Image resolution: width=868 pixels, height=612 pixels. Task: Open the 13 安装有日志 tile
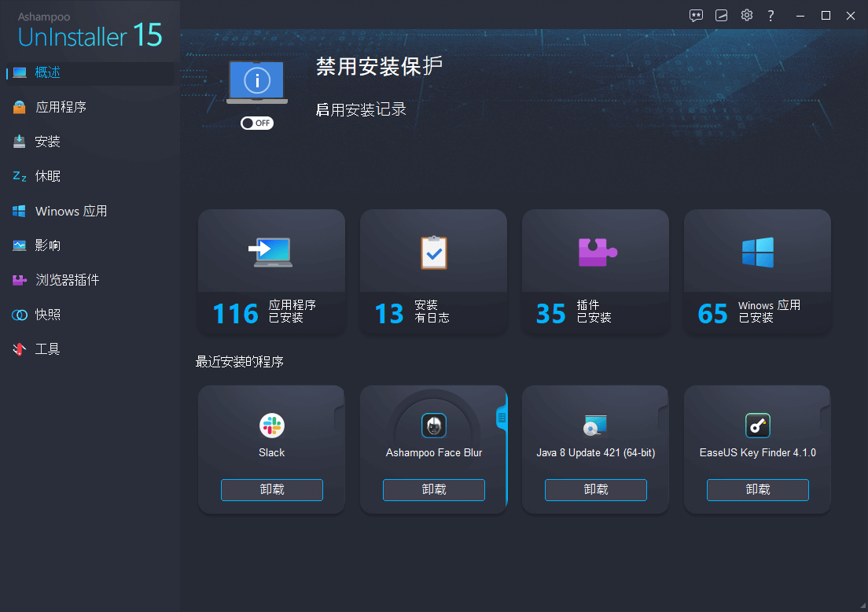[x=433, y=271]
